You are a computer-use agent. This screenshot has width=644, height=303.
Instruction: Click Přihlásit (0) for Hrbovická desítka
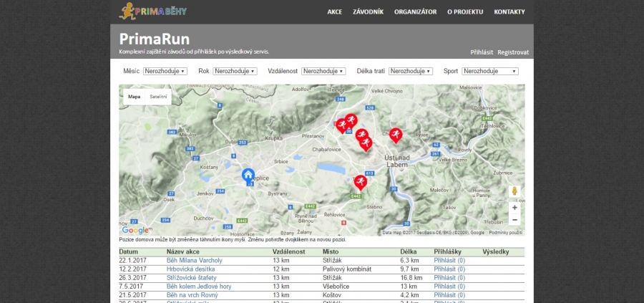click(449, 269)
